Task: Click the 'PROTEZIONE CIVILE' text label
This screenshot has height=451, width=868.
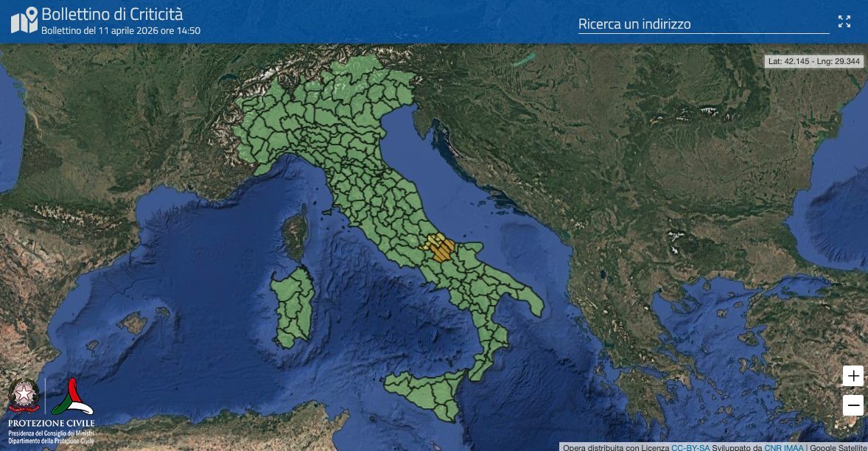Action: click(x=51, y=422)
